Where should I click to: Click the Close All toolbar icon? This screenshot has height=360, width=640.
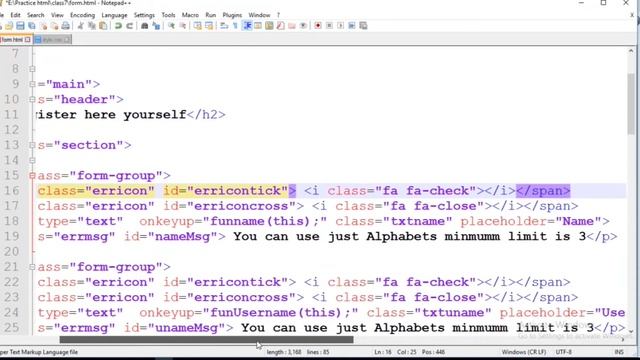click(54, 26)
